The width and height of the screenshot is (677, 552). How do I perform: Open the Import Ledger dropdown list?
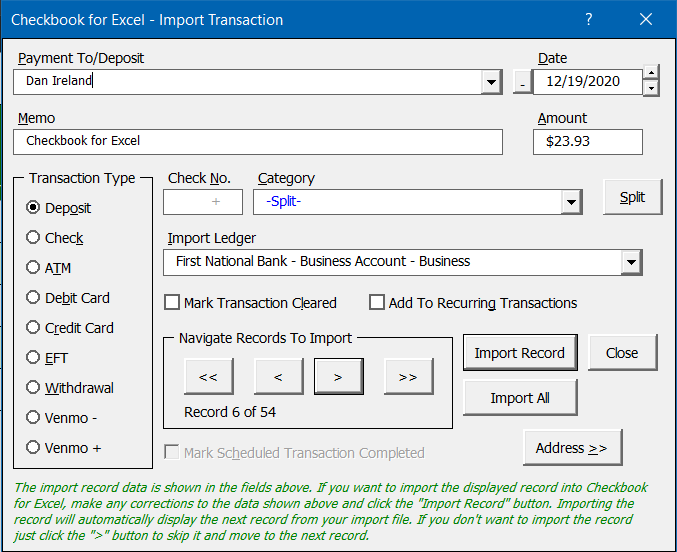point(631,262)
